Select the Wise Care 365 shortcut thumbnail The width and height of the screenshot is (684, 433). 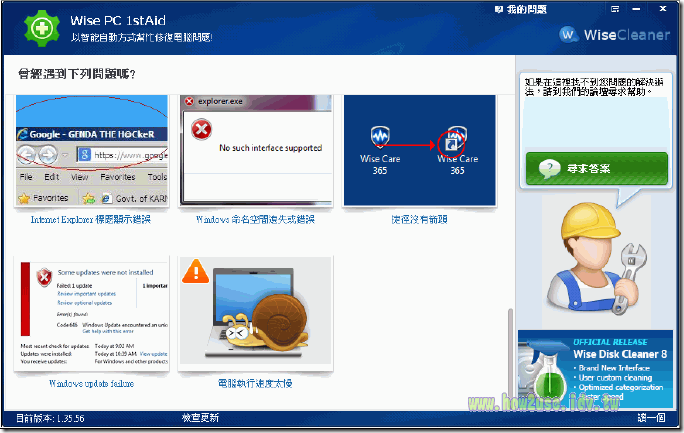tap(420, 152)
